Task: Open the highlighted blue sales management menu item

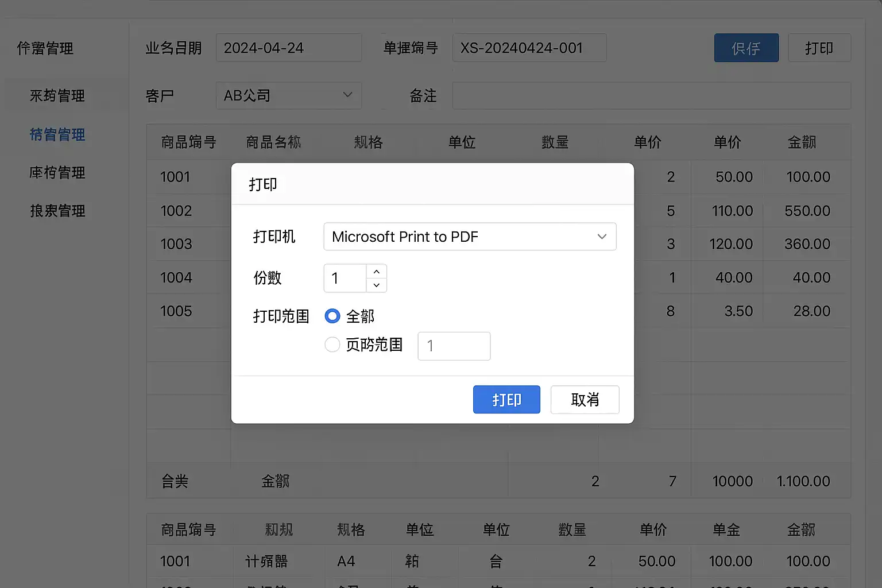Action: coord(57,134)
